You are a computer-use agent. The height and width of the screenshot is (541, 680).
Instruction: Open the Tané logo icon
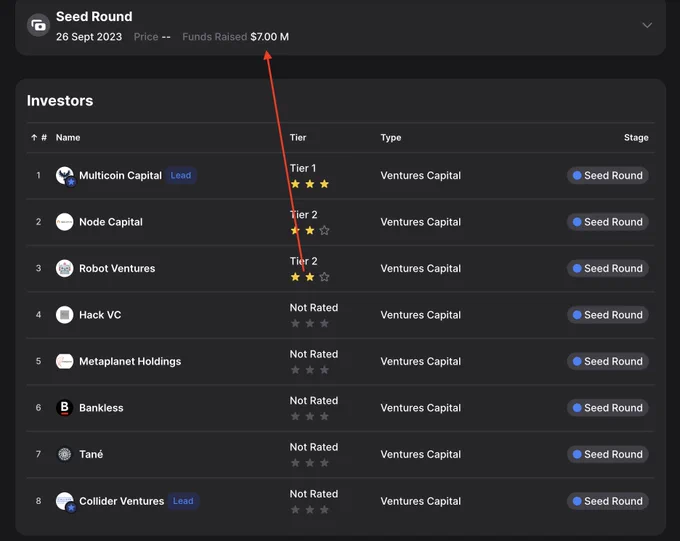[65, 454]
